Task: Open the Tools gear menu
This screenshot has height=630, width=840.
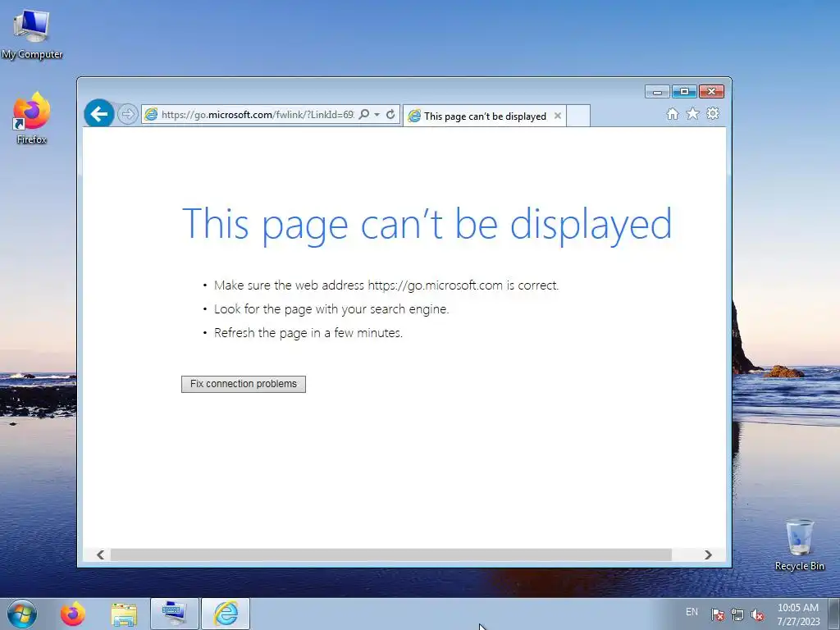Action: 713,113
